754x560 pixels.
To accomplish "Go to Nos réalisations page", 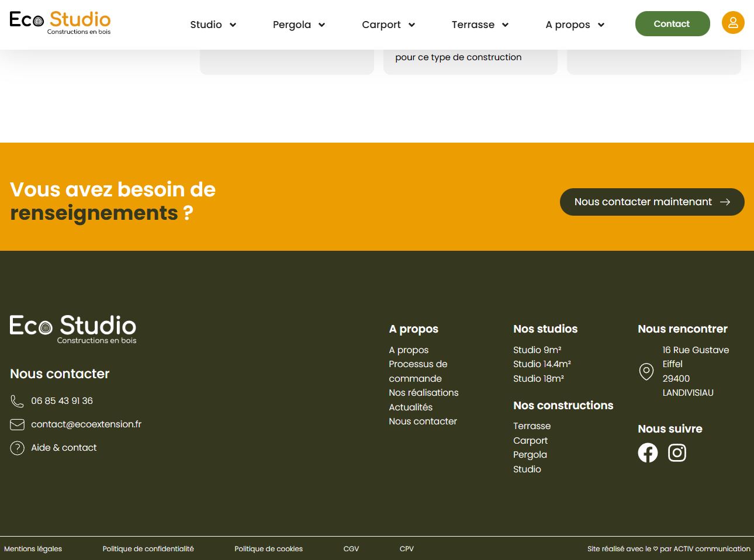I will 423,393.
